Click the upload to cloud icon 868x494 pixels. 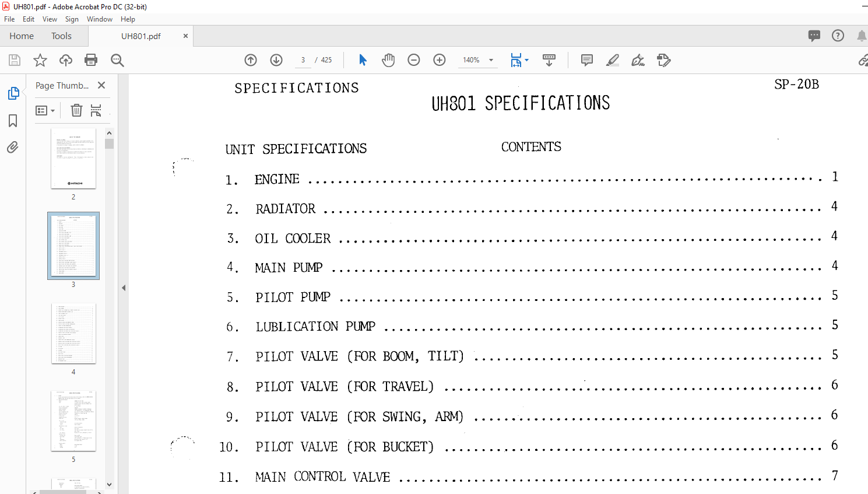tap(66, 60)
